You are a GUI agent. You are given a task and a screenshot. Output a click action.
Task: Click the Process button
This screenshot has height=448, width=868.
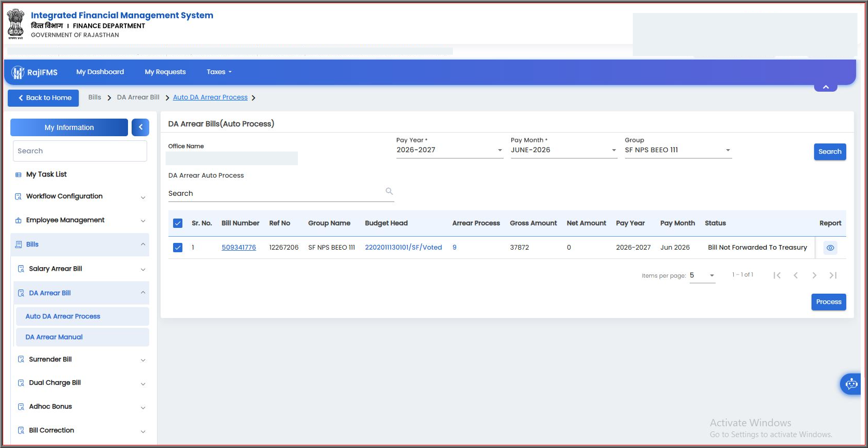[829, 302]
